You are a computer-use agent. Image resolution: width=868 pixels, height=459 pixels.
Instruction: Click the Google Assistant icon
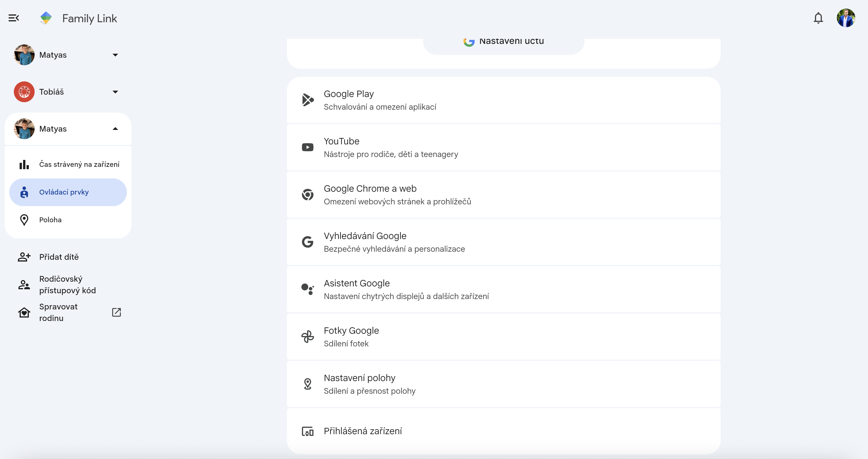click(307, 289)
